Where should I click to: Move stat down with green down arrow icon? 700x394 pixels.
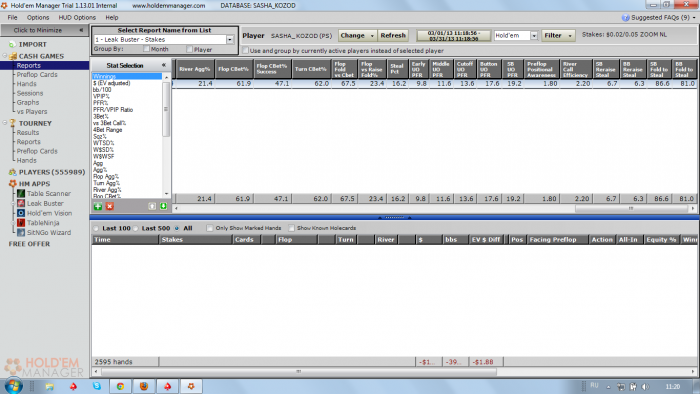[163, 206]
